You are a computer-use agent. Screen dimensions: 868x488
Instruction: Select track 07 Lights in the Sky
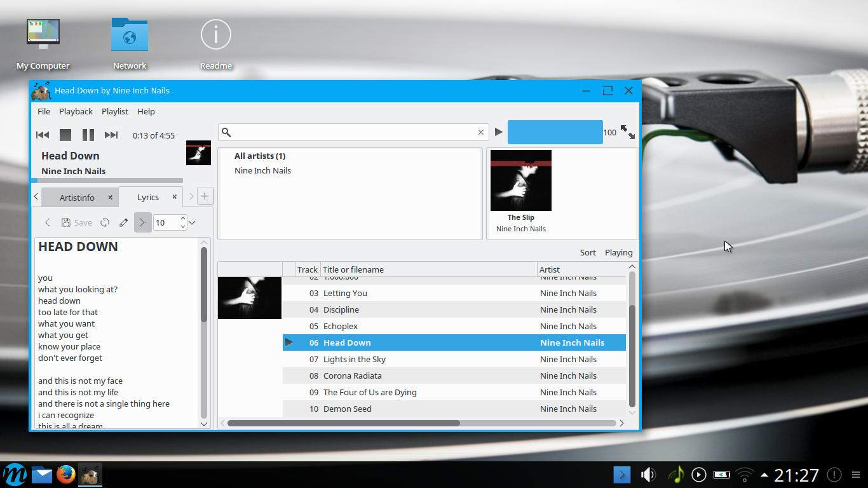click(x=454, y=359)
